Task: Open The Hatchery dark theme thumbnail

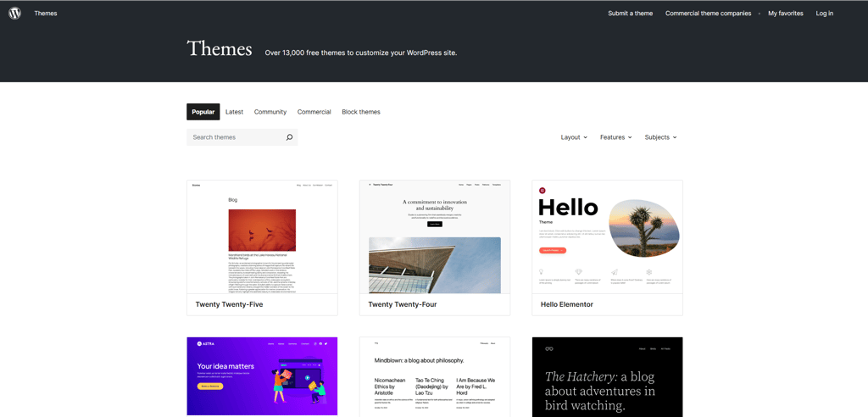Action: pyautogui.click(x=607, y=376)
